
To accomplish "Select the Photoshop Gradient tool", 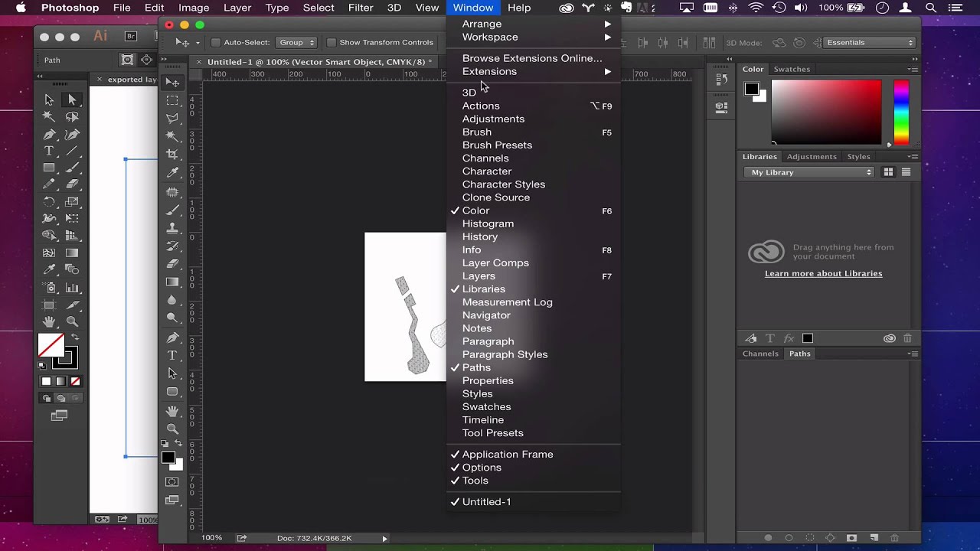I will (x=173, y=282).
